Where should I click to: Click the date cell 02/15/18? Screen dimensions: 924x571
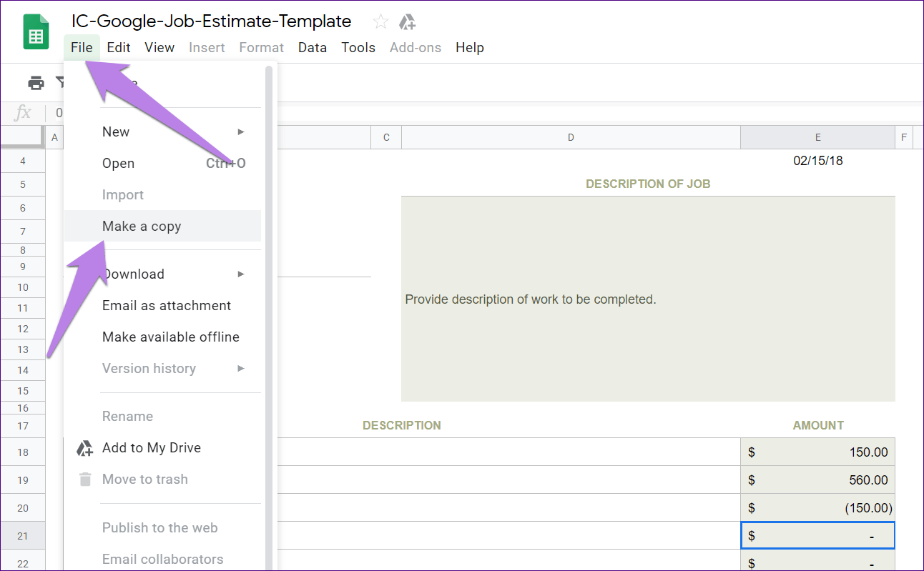coord(817,161)
